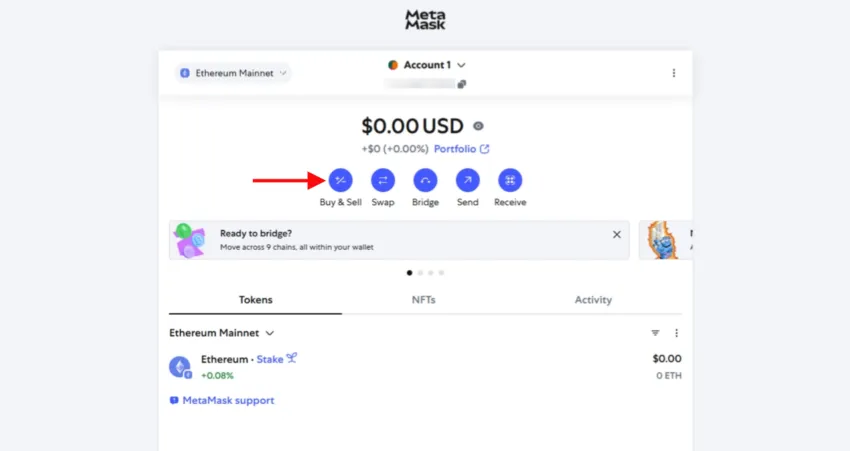
Task: Expand the Ethereum Mainnet network selector
Action: (233, 73)
